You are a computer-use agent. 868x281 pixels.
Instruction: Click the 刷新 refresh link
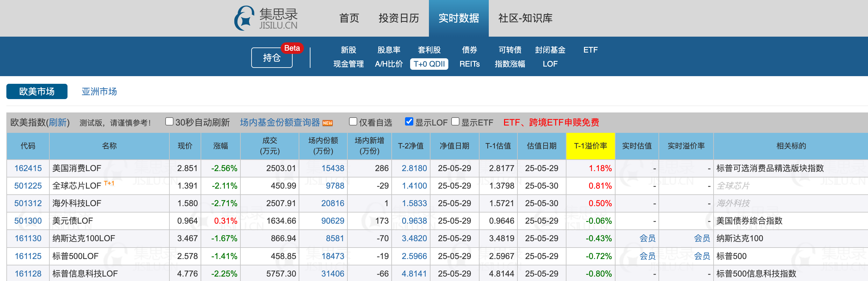pos(58,122)
